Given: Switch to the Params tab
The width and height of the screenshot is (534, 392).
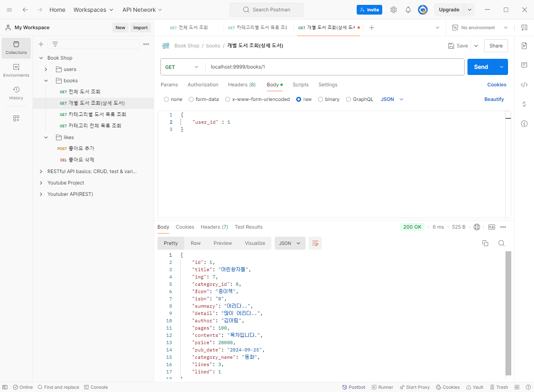Looking at the screenshot, I should tap(169, 85).
